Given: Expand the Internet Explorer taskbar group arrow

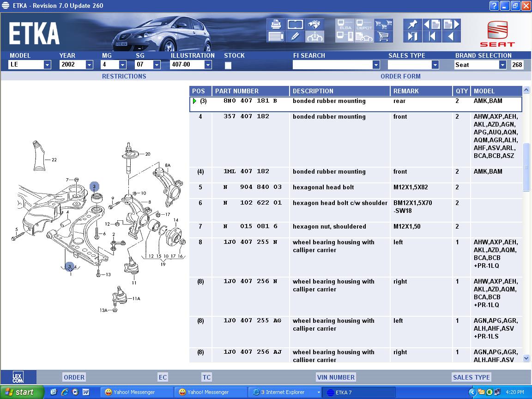Looking at the screenshot, I should click(x=319, y=392).
